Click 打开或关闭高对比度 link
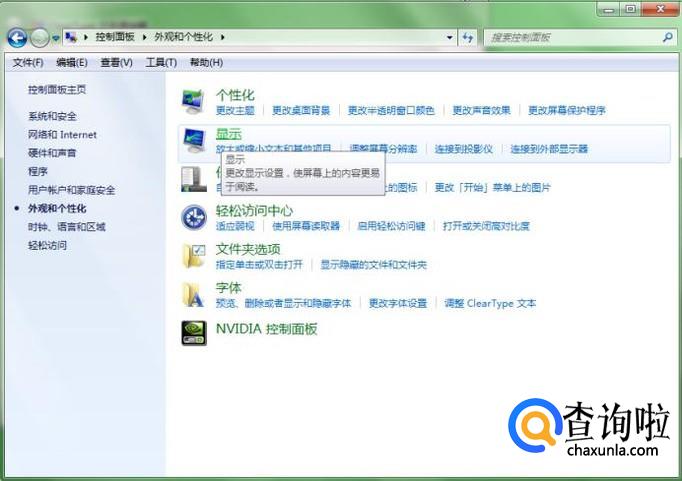 pos(486,226)
